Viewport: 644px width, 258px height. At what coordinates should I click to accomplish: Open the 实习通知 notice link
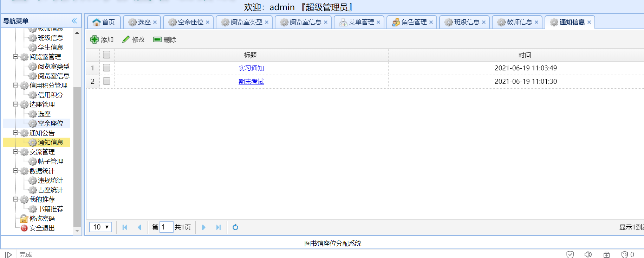[x=251, y=68]
